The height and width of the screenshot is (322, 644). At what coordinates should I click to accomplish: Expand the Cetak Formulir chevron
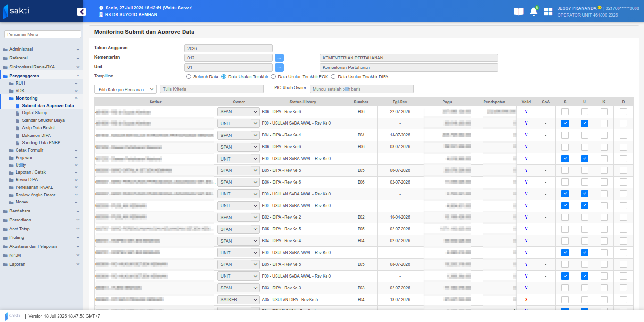coord(76,150)
